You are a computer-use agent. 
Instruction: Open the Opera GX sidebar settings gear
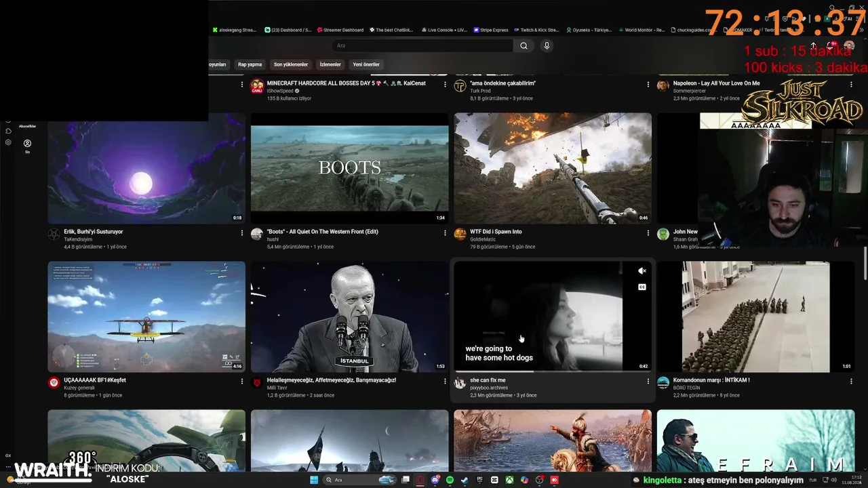[x=8, y=142]
